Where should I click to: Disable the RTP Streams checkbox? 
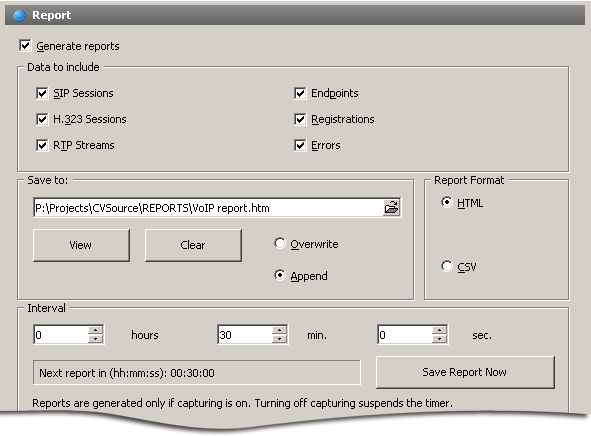pos(42,145)
